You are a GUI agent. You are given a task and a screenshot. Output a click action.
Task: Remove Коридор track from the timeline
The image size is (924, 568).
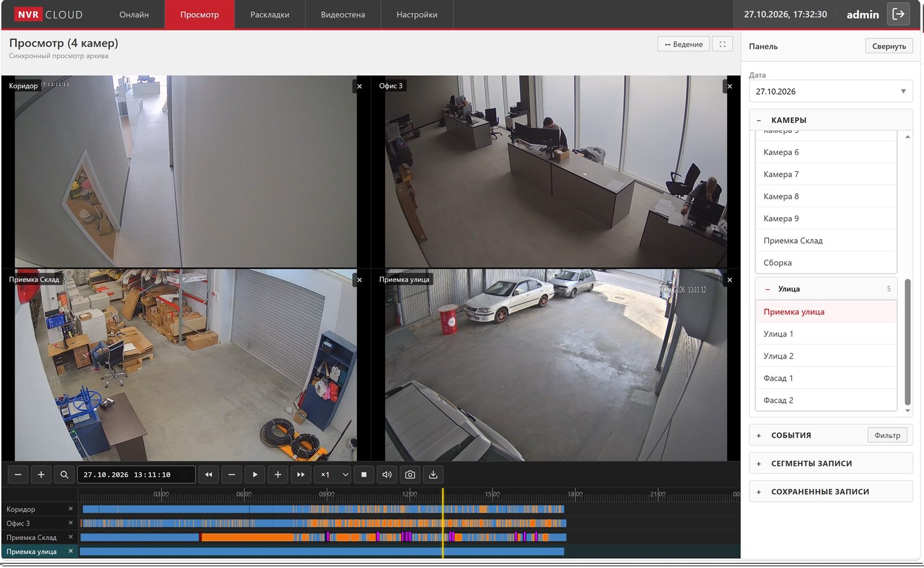[70, 509]
